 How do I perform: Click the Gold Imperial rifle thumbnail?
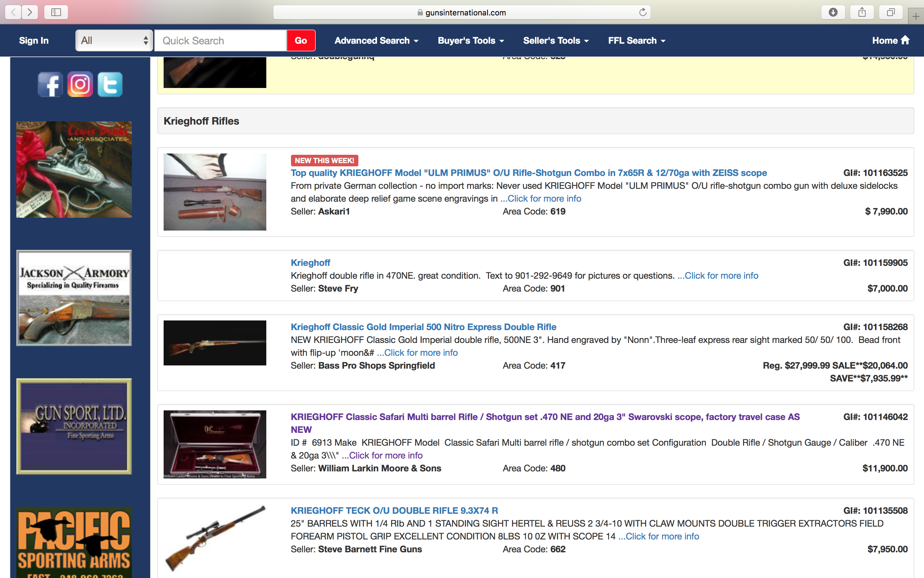(215, 343)
